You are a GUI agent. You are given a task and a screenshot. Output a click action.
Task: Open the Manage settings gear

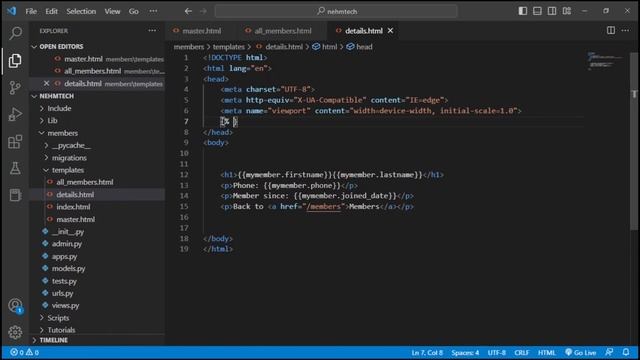[x=15, y=332]
